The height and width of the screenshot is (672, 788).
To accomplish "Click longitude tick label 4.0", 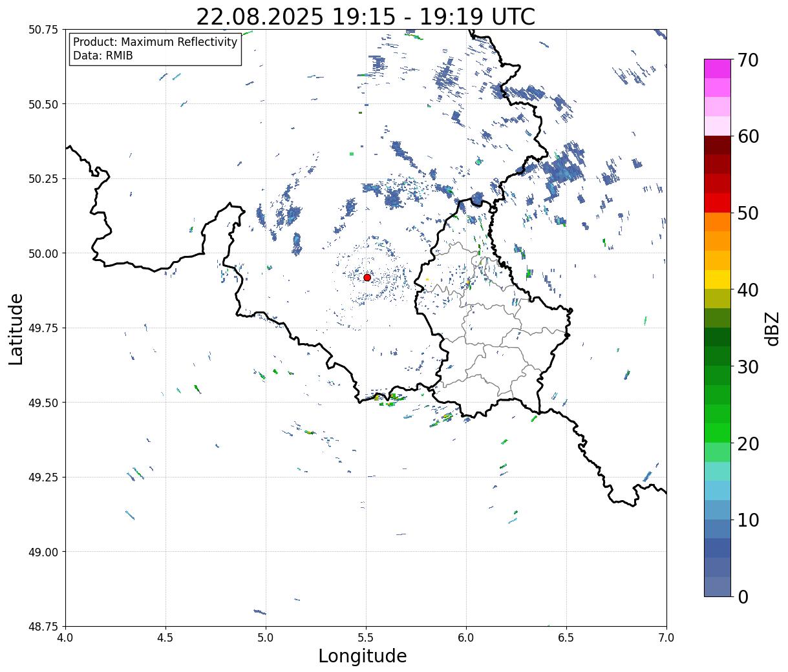I will click(65, 638).
